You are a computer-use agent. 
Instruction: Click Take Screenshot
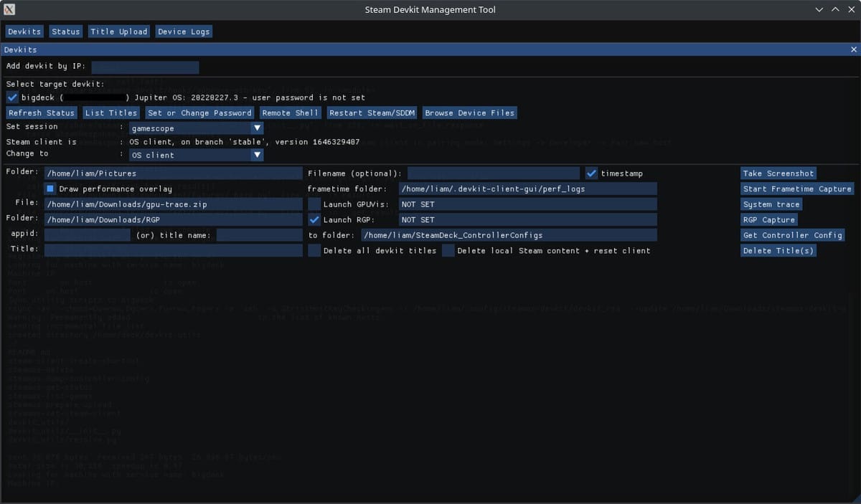[x=778, y=173]
